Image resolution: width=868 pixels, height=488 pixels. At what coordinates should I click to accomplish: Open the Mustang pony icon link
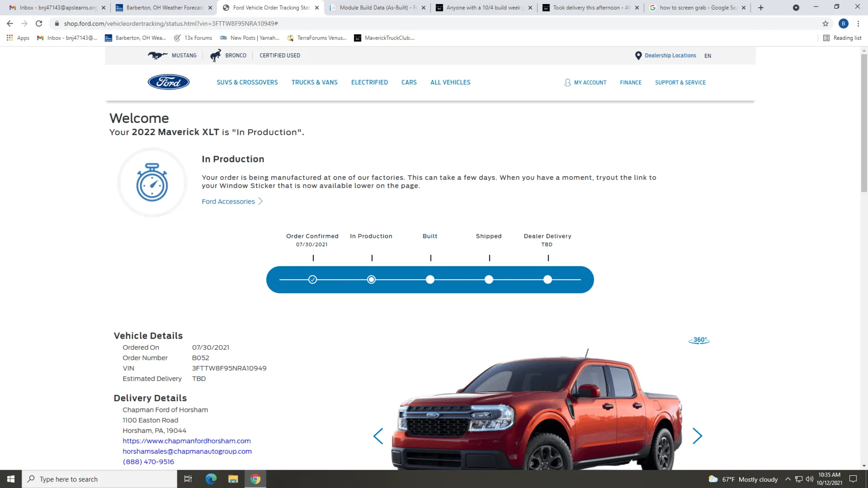tap(157, 55)
